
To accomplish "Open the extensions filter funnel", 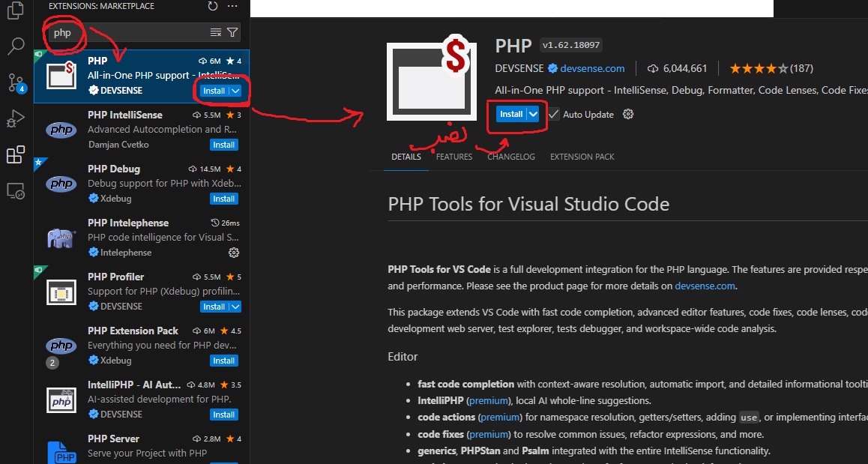I will tap(232, 32).
